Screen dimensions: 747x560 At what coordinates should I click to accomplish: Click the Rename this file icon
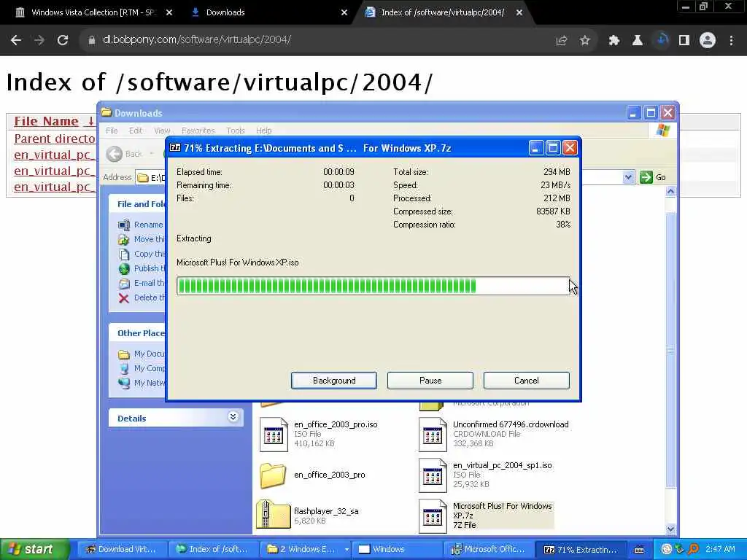click(124, 225)
